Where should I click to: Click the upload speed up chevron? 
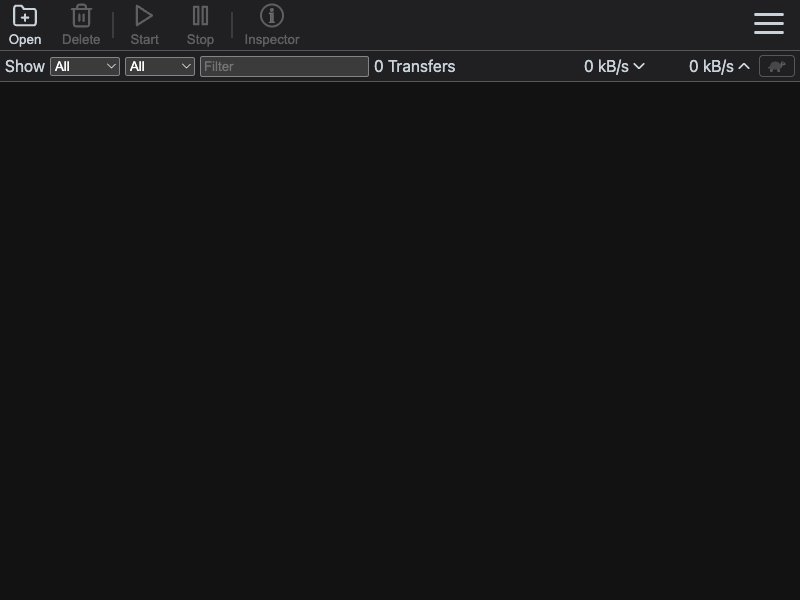(x=744, y=66)
